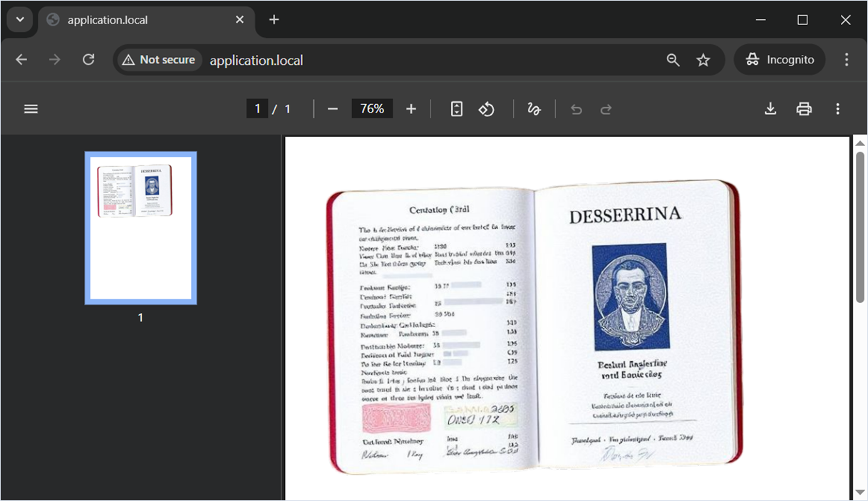Rotate the document counterclockwise
This screenshot has width=868, height=501.
point(487,109)
